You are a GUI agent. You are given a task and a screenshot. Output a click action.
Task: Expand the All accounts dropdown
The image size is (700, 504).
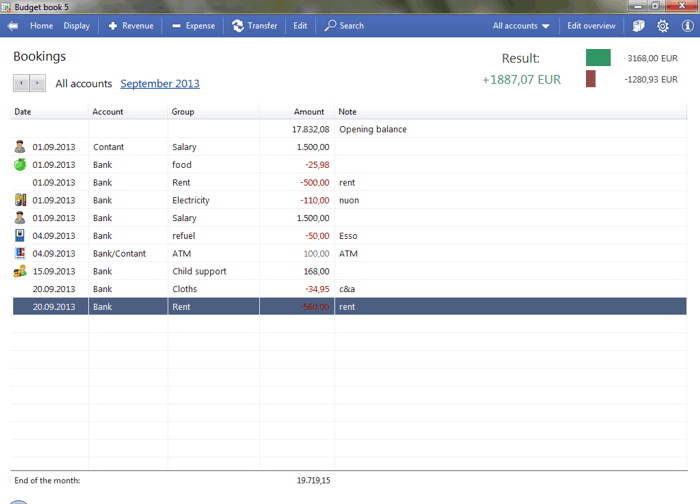(x=521, y=26)
